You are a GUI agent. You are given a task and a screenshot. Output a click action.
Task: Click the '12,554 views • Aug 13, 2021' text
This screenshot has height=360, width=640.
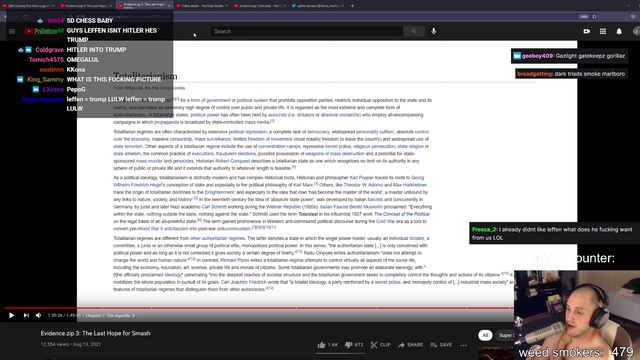(x=71, y=344)
